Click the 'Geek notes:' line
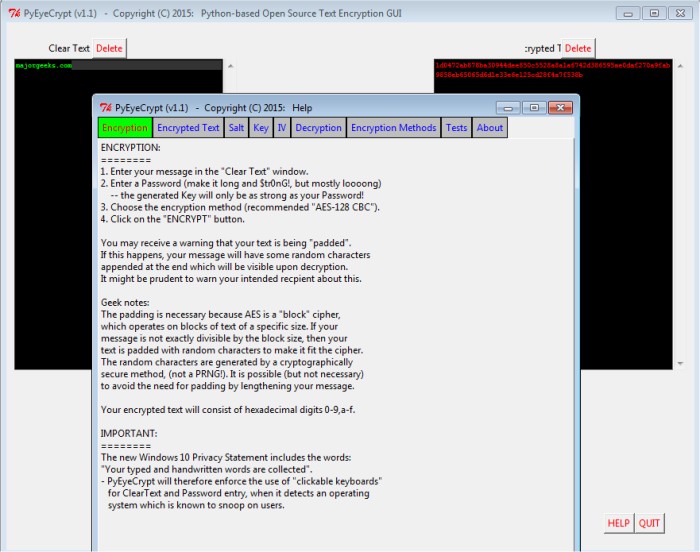Viewport: 700px width, 552px height. coord(125,302)
